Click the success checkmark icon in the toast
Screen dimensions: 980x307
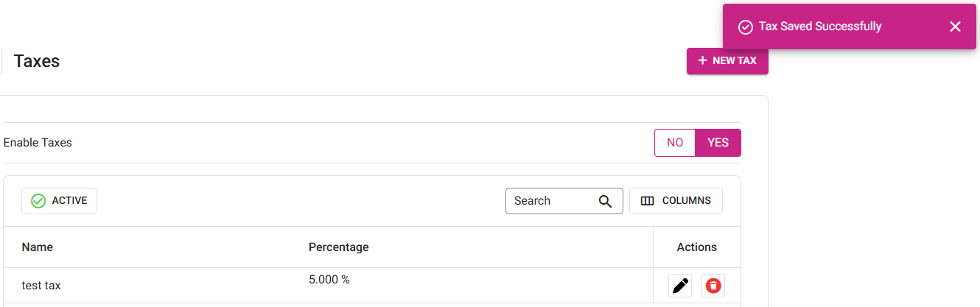point(746,27)
